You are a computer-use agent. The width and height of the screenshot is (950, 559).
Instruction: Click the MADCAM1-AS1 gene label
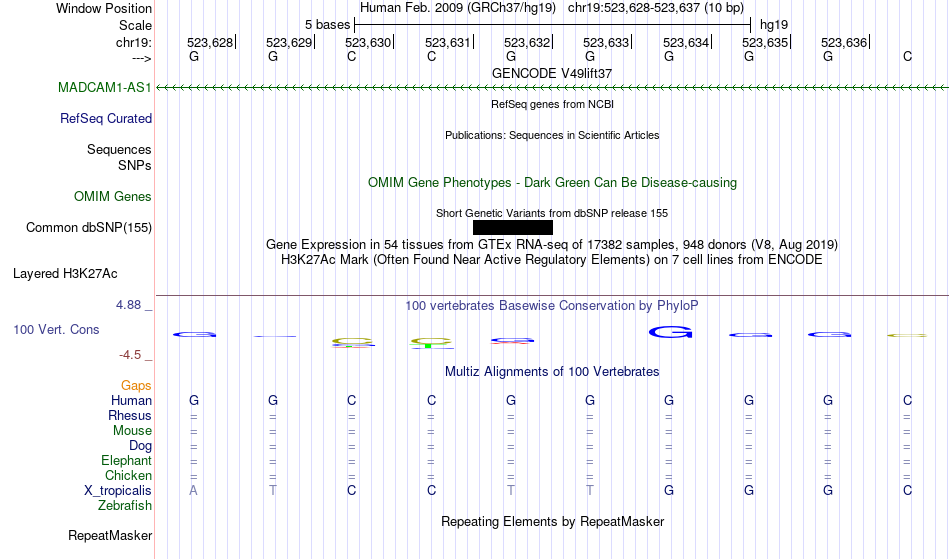105,87
